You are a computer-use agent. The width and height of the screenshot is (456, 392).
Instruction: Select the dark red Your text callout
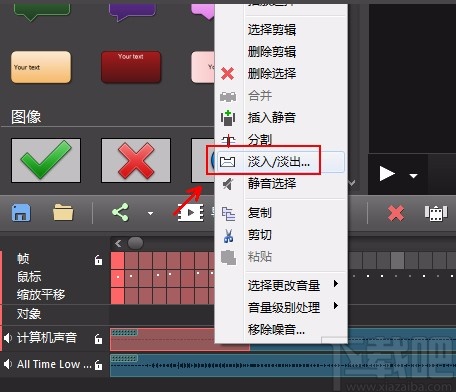(x=131, y=67)
